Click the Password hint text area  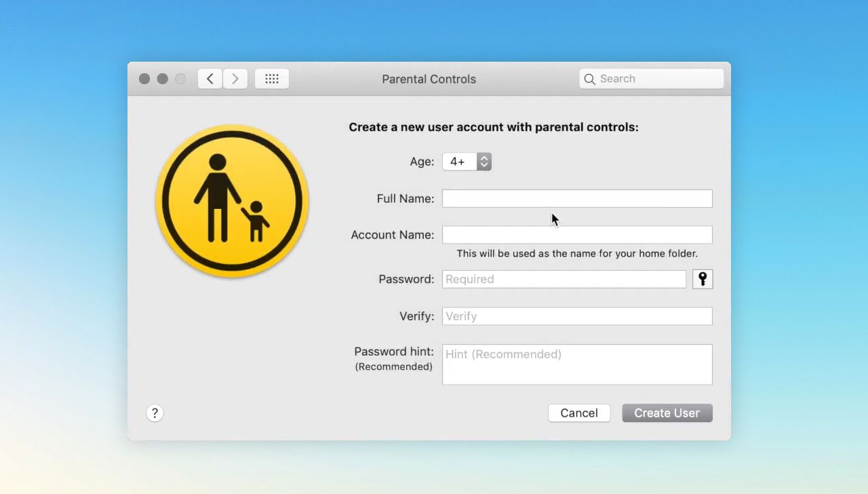pyautogui.click(x=577, y=364)
